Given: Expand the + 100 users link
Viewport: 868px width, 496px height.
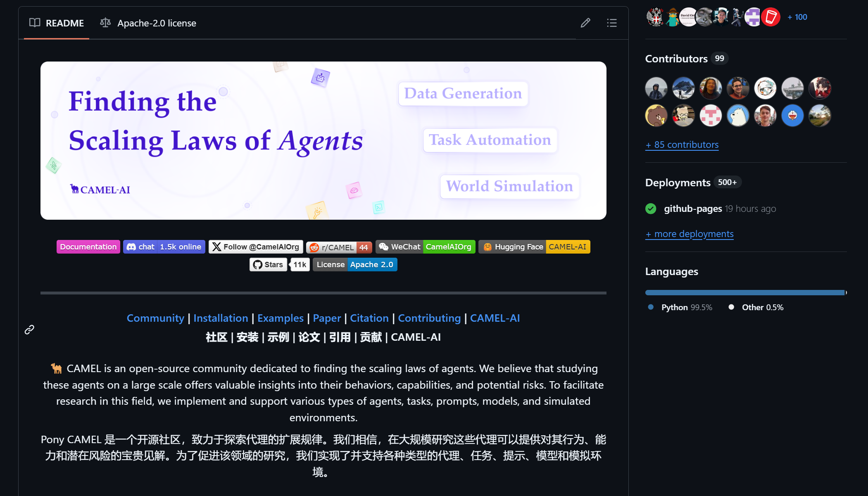Looking at the screenshot, I should point(797,17).
